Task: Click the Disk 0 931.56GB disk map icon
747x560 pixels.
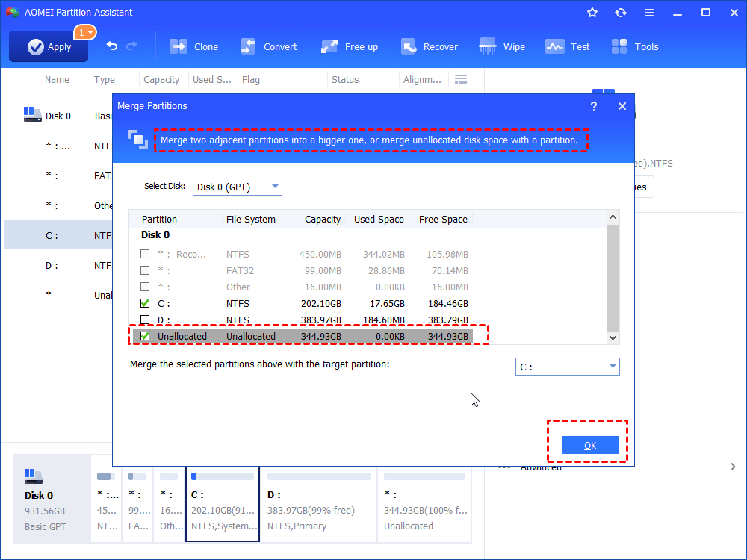Action: tap(34, 476)
